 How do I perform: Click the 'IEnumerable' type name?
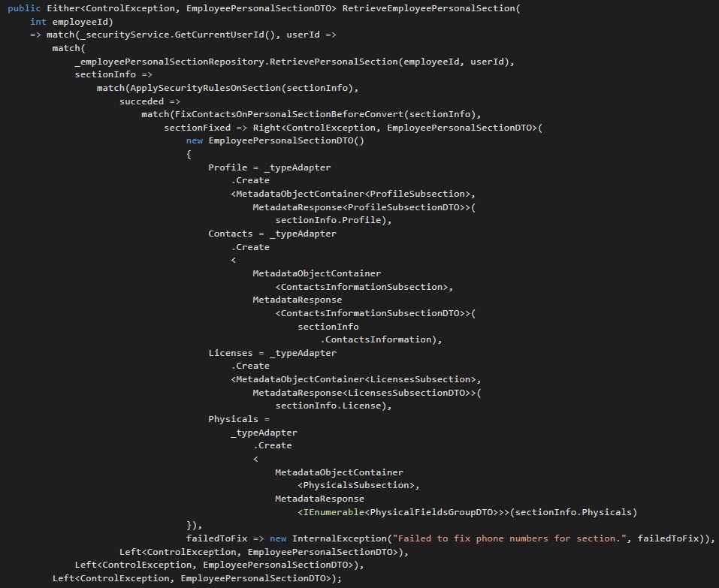[x=334, y=512]
